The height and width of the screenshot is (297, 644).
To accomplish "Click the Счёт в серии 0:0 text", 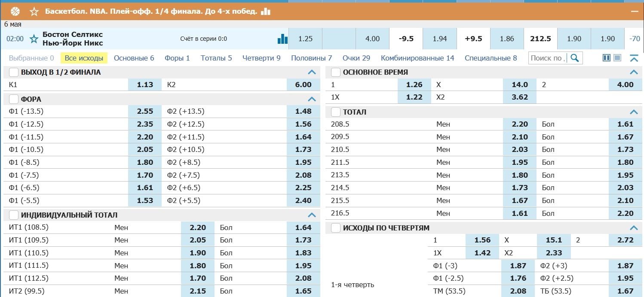I will pyautogui.click(x=204, y=39).
